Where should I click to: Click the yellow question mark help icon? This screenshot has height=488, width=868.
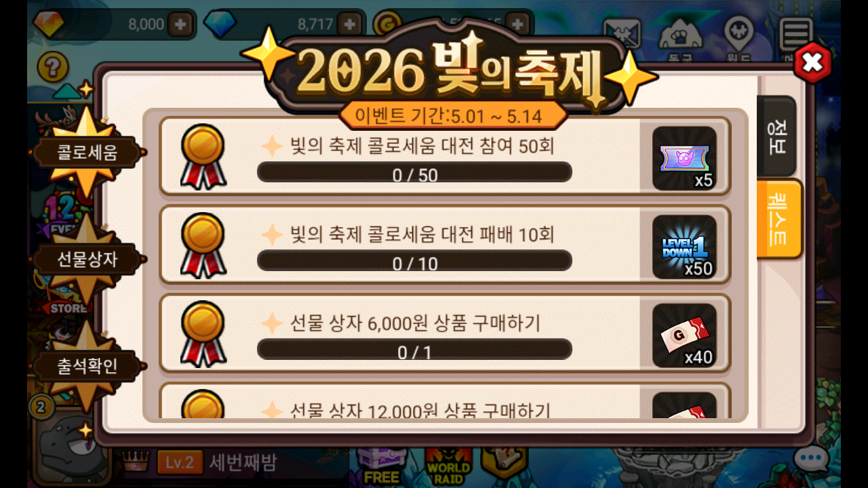tap(53, 68)
